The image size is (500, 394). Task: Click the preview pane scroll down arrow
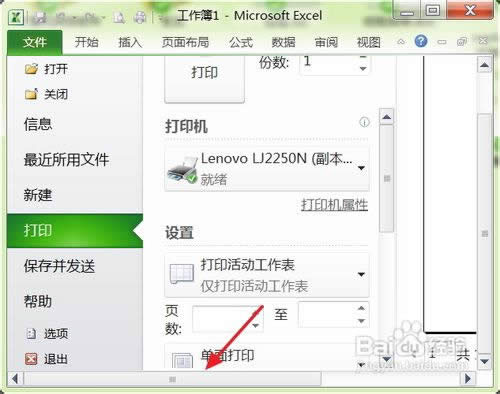coord(484,361)
